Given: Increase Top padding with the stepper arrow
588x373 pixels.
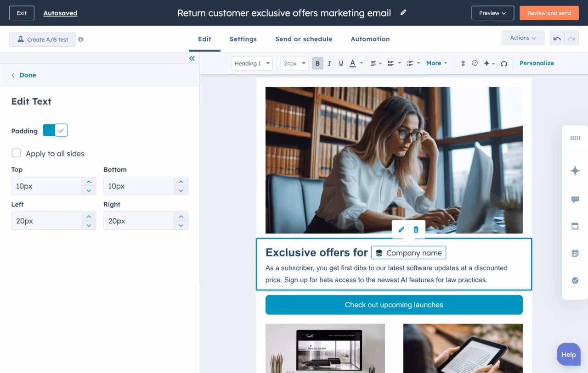Looking at the screenshot, I should [89, 182].
